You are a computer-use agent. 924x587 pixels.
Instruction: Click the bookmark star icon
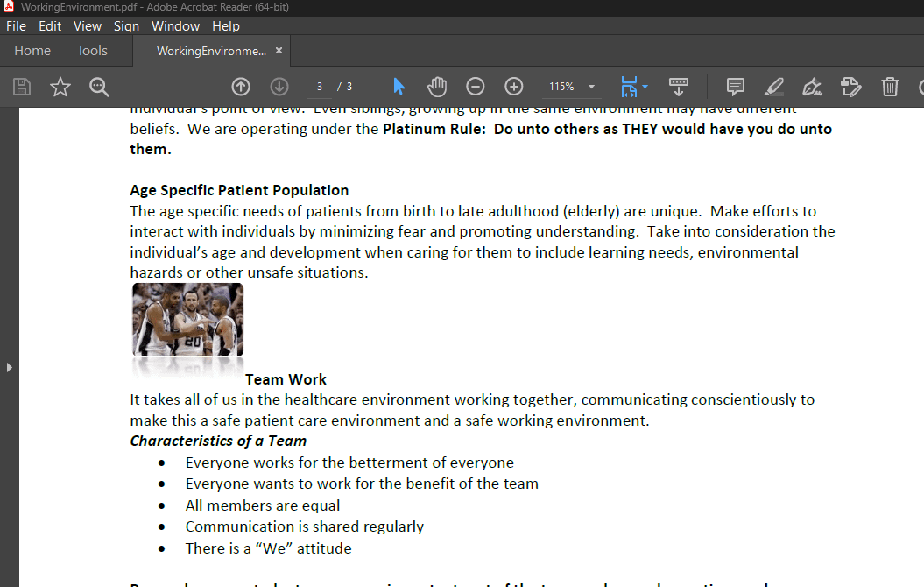pos(60,87)
